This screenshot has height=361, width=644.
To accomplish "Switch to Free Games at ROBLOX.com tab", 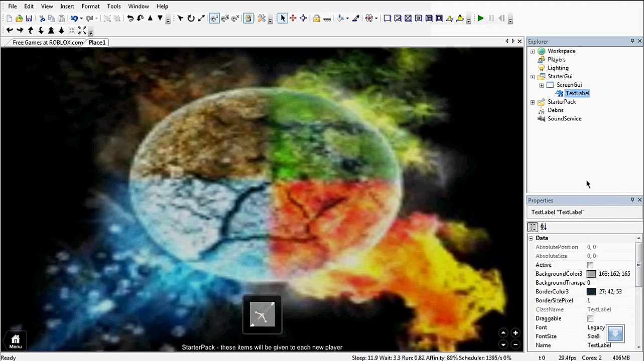I will point(48,43).
